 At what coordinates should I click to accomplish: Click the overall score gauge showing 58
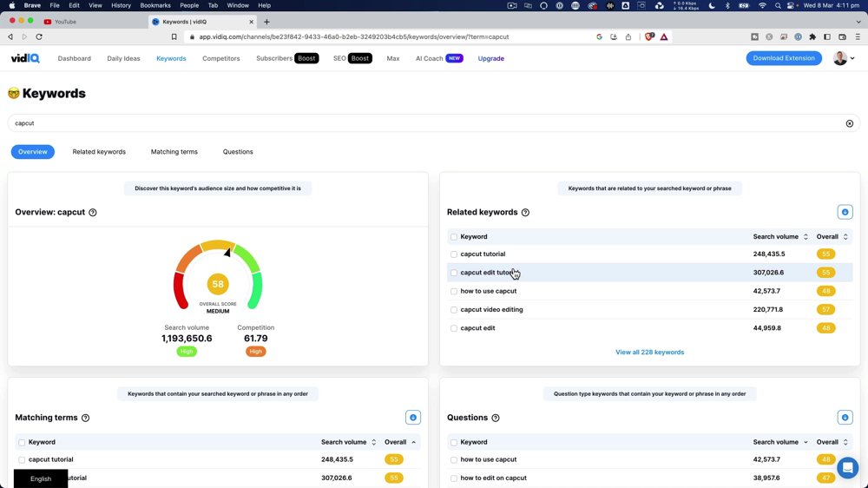click(x=218, y=277)
